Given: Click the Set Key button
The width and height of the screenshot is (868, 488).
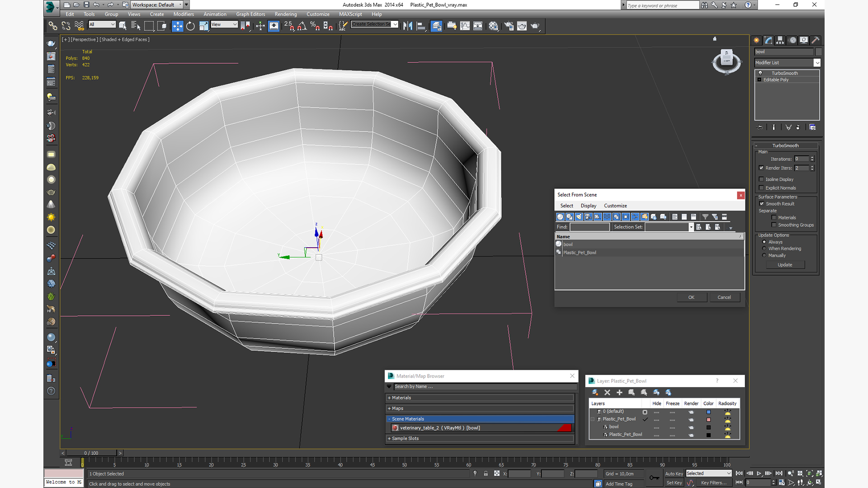Looking at the screenshot, I should [674, 483].
